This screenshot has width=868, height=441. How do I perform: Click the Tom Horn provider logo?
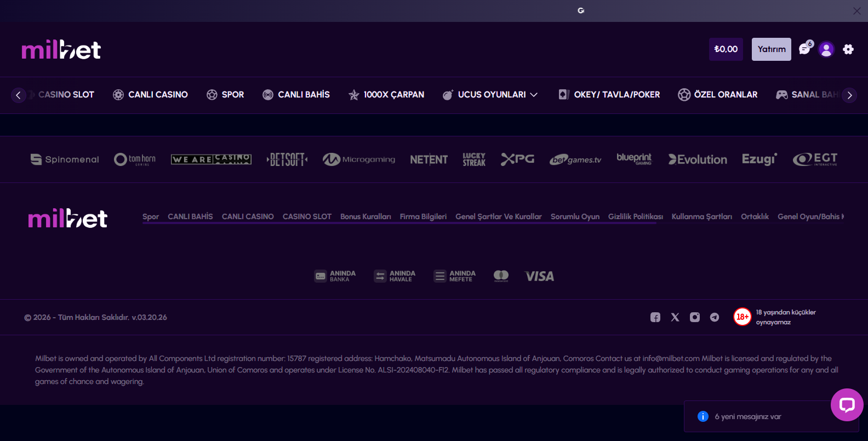tap(135, 159)
